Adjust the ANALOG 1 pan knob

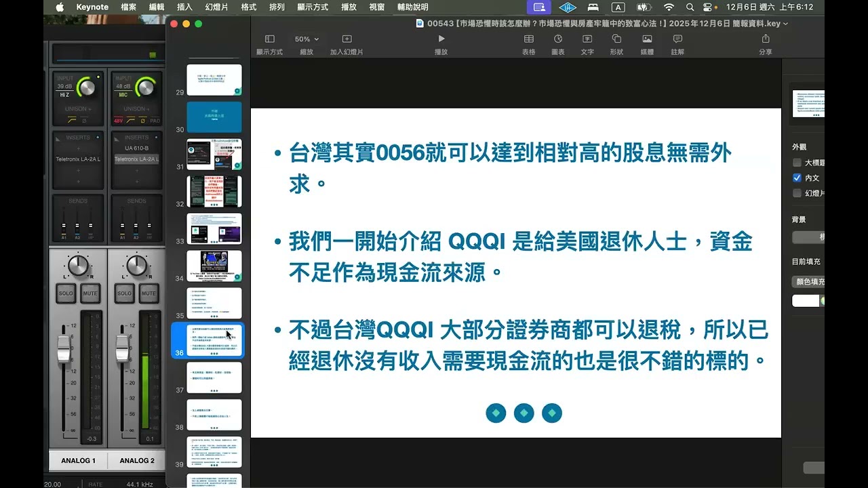click(78, 265)
